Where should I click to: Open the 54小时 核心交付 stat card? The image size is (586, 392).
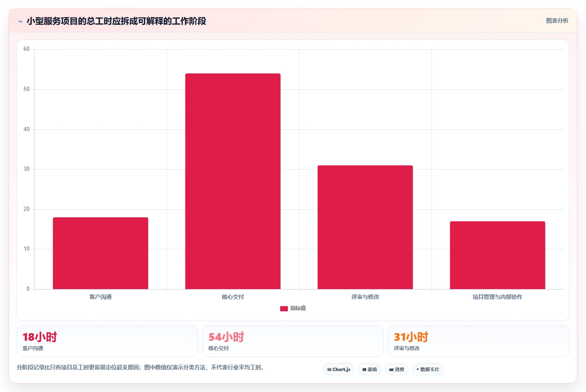click(x=293, y=341)
